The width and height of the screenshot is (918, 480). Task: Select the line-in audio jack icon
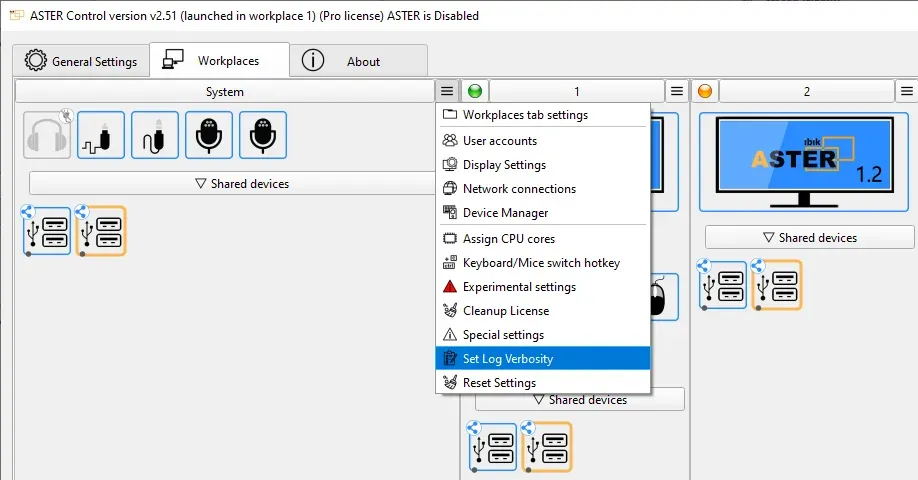tap(155, 135)
